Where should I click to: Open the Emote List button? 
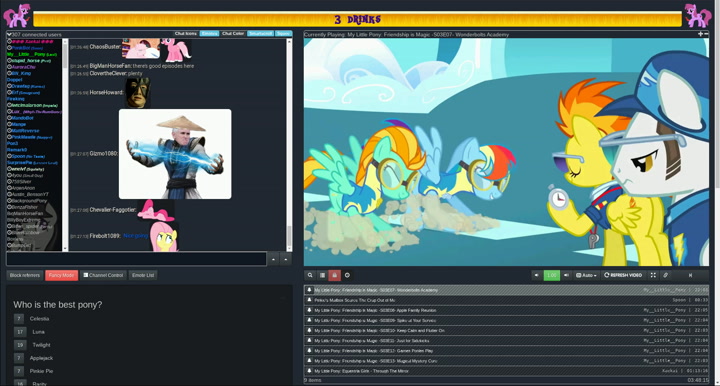pyautogui.click(x=143, y=275)
